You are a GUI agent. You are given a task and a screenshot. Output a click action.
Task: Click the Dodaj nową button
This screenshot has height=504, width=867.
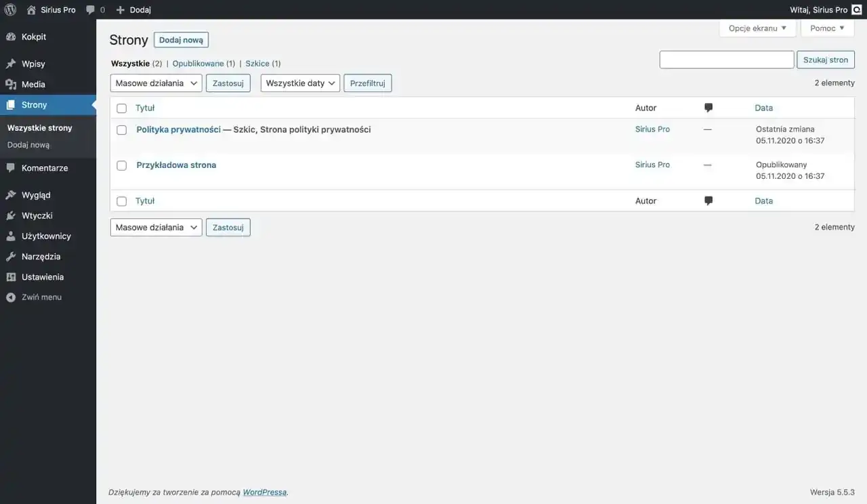[181, 39]
